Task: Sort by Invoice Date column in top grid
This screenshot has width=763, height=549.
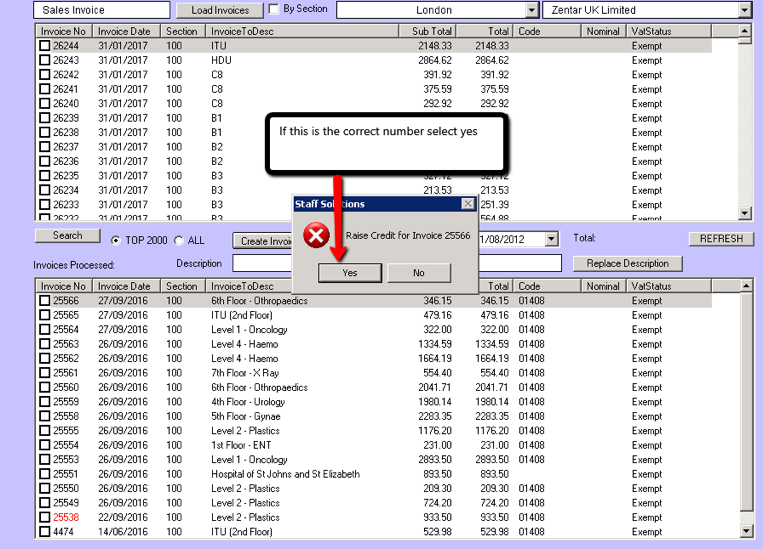Action: (x=126, y=32)
